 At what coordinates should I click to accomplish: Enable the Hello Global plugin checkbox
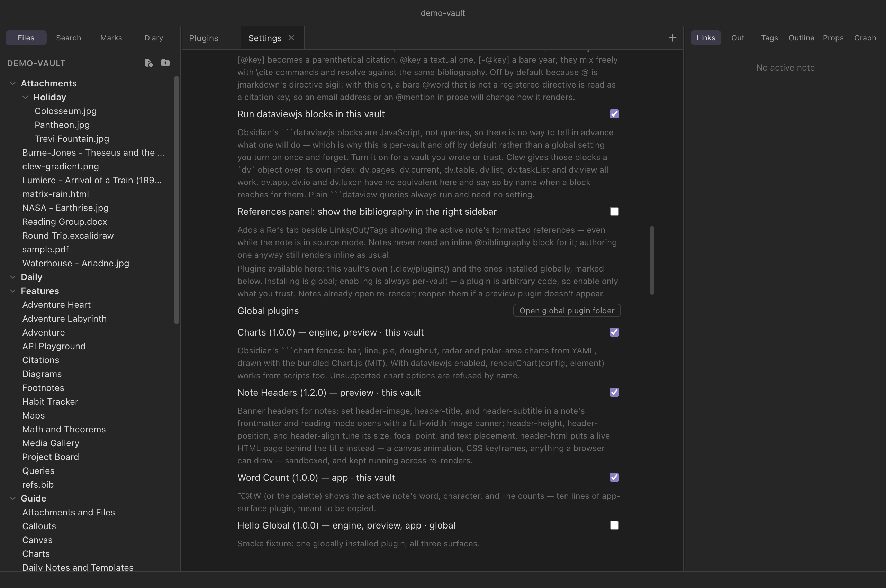pyautogui.click(x=614, y=525)
